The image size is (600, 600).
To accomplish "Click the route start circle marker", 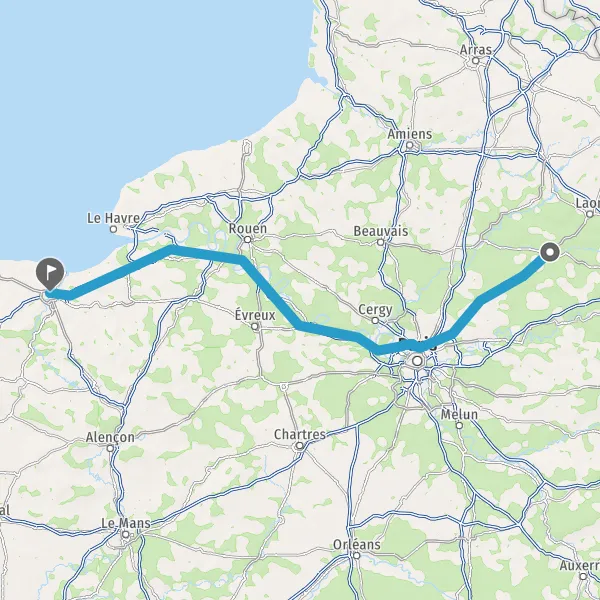I will coord(550,252).
